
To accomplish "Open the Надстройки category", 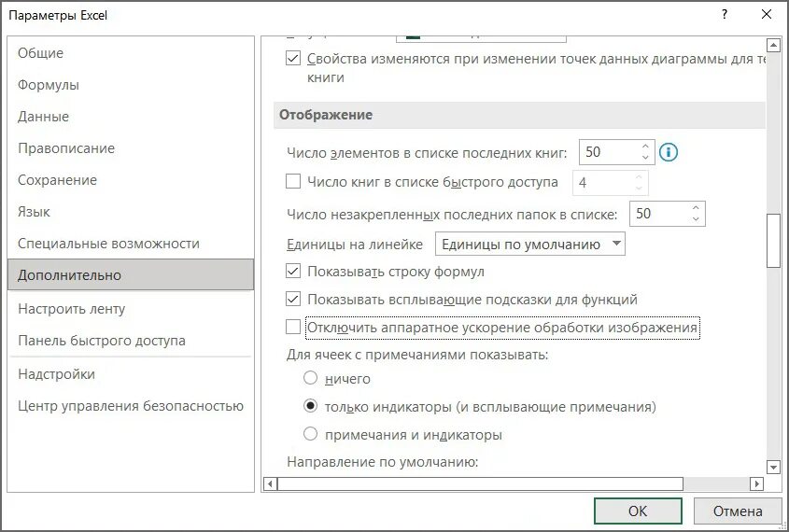I will tap(131, 373).
